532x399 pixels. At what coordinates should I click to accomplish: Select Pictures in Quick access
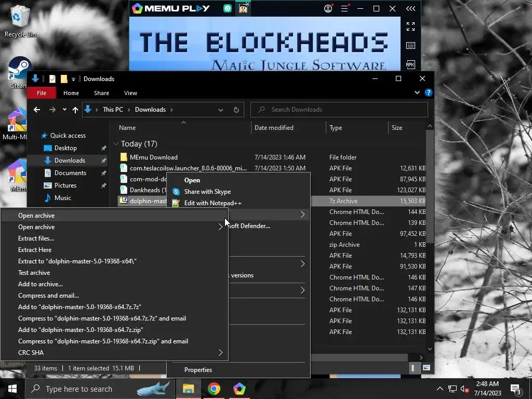(x=65, y=185)
